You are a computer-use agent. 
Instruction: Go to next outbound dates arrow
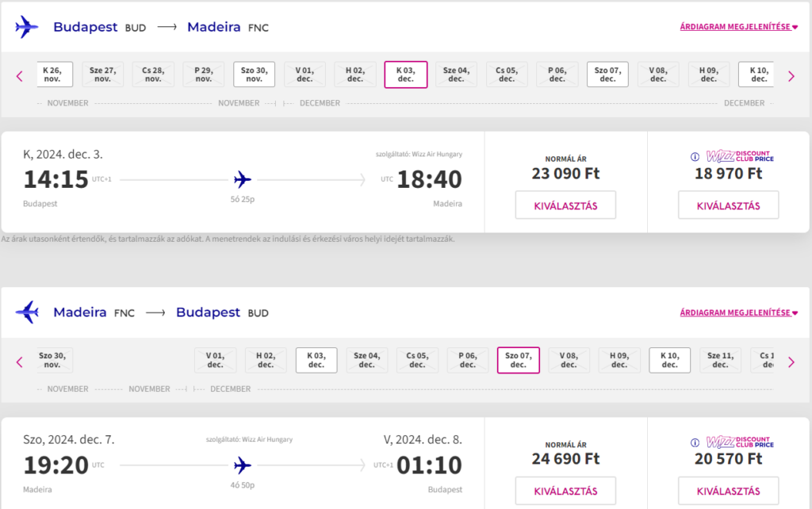[791, 76]
